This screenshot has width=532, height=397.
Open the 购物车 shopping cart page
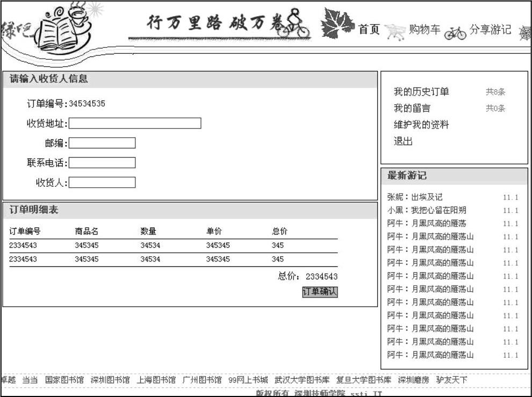425,29
